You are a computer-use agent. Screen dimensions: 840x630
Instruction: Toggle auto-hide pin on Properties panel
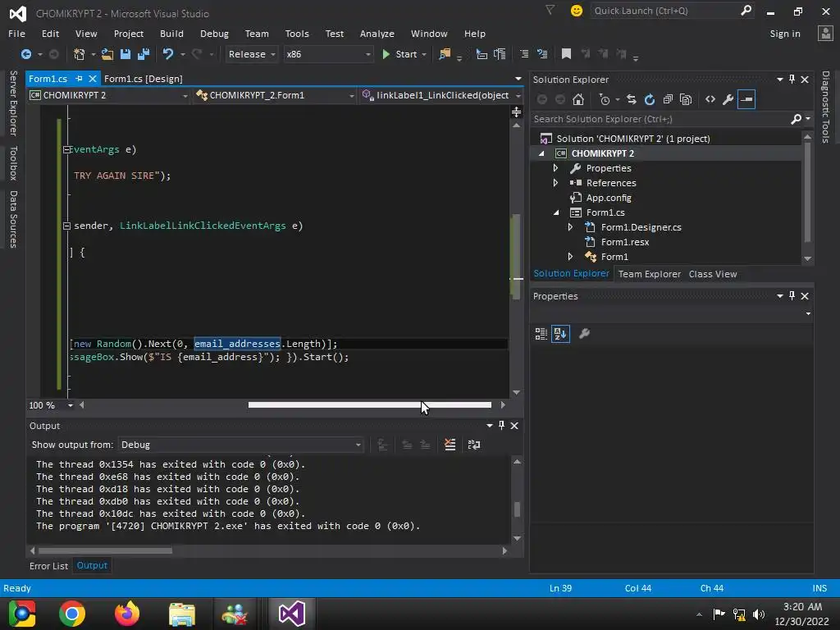click(x=792, y=295)
